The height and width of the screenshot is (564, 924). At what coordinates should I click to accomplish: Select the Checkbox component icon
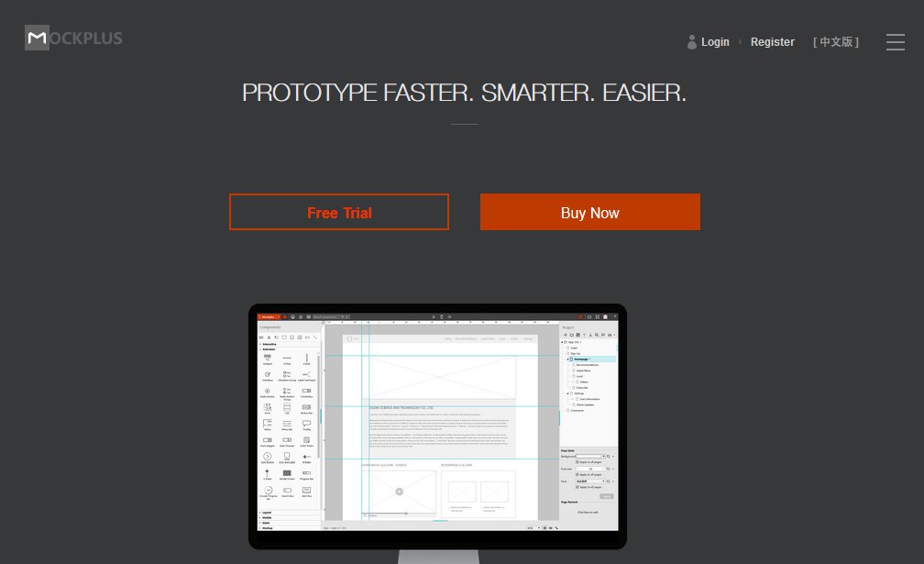tap(267, 375)
